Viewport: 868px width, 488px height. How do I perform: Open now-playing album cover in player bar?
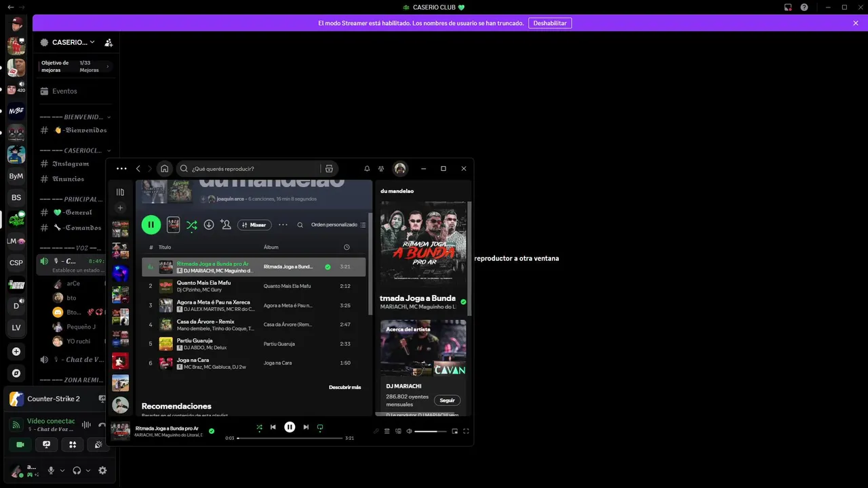(121, 431)
